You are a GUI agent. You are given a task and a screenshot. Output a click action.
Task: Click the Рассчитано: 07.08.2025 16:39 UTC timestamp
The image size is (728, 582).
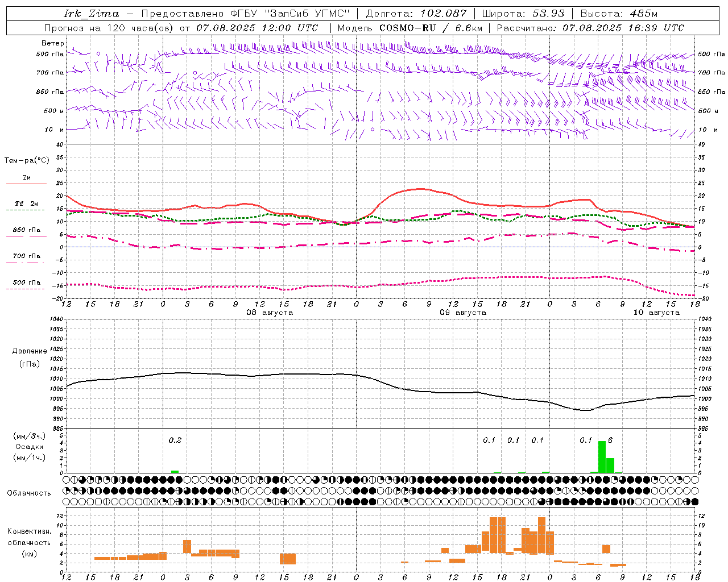590,28
